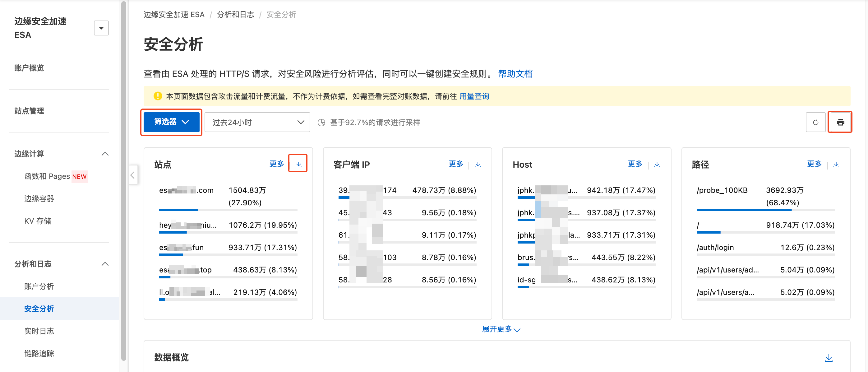
Task: Open the 帮助文档 link
Action: (x=515, y=74)
